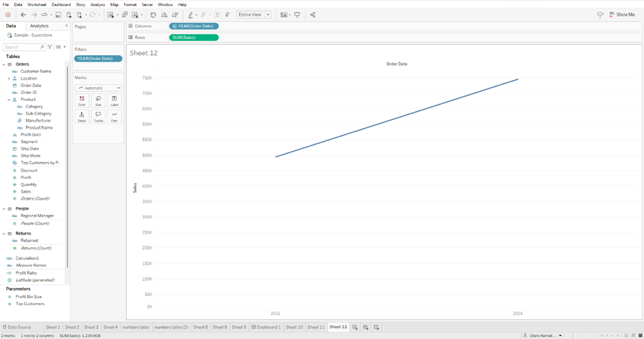Open the Path card in Marks
Viewport: 644px width, 339px height.
(114, 116)
